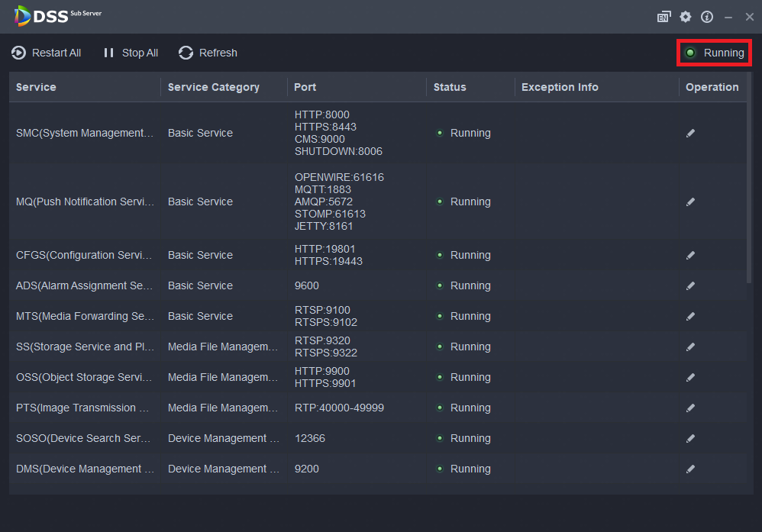Open the language selector icon in title bar
This screenshot has width=762, height=532.
pos(664,17)
